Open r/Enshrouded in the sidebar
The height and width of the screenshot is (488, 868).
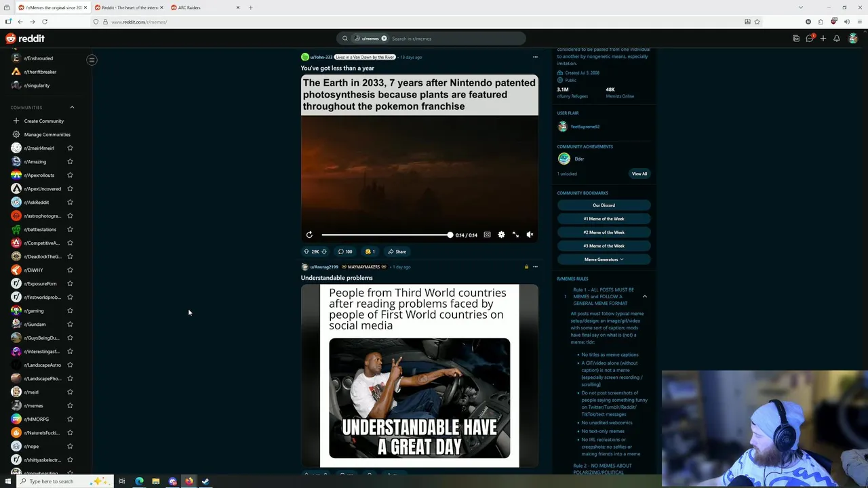[38, 58]
